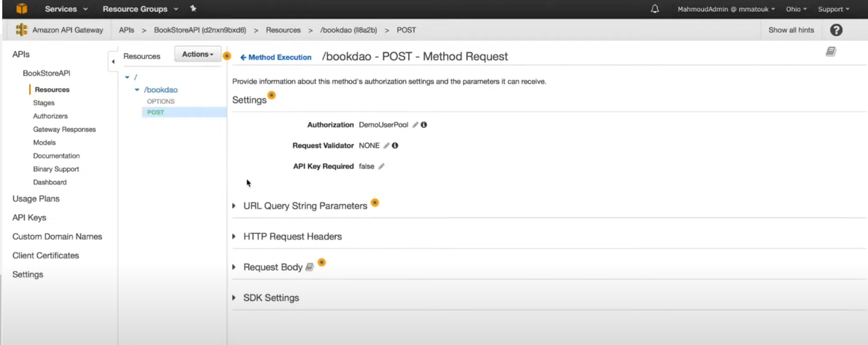Select BookStoreAPI in sidebar
Image resolution: width=868 pixels, height=345 pixels.
coord(46,73)
